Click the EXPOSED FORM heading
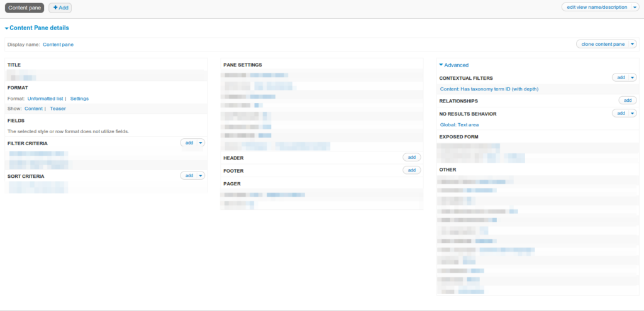The image size is (644, 311). tap(458, 136)
